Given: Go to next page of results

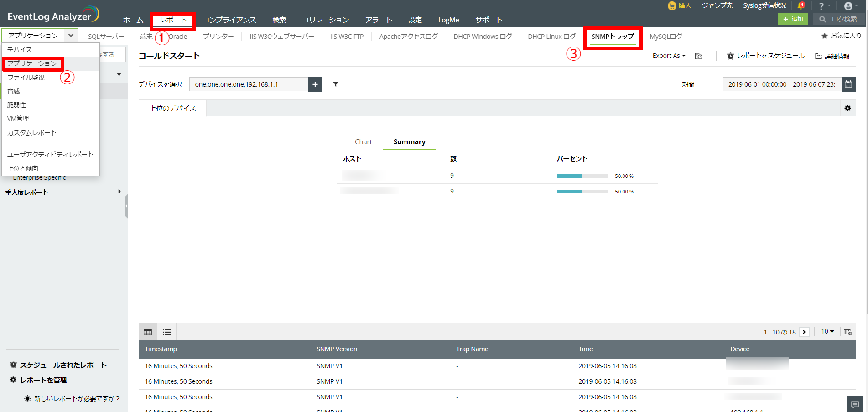Looking at the screenshot, I should coord(805,332).
